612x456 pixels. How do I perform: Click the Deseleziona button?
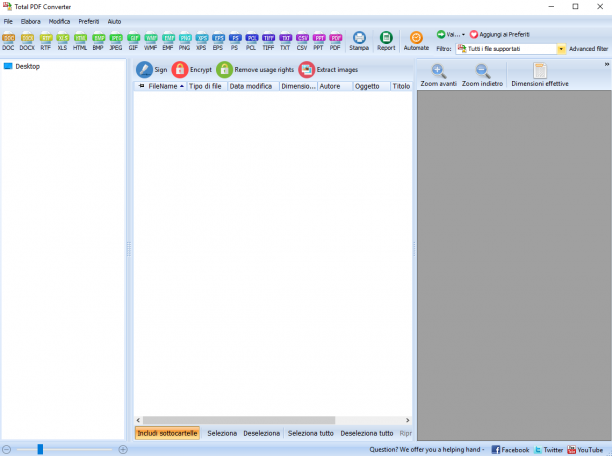pyautogui.click(x=262, y=433)
